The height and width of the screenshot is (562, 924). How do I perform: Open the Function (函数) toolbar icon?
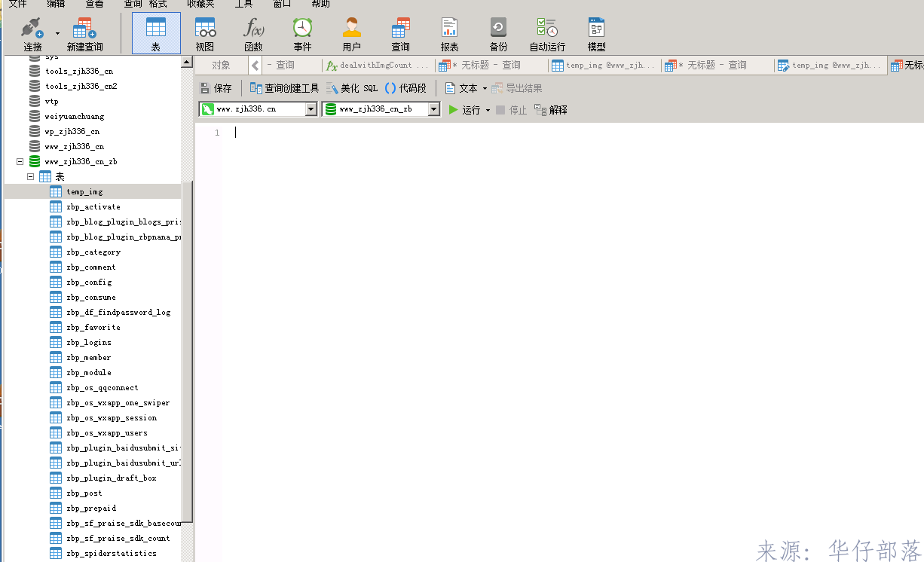(x=253, y=33)
